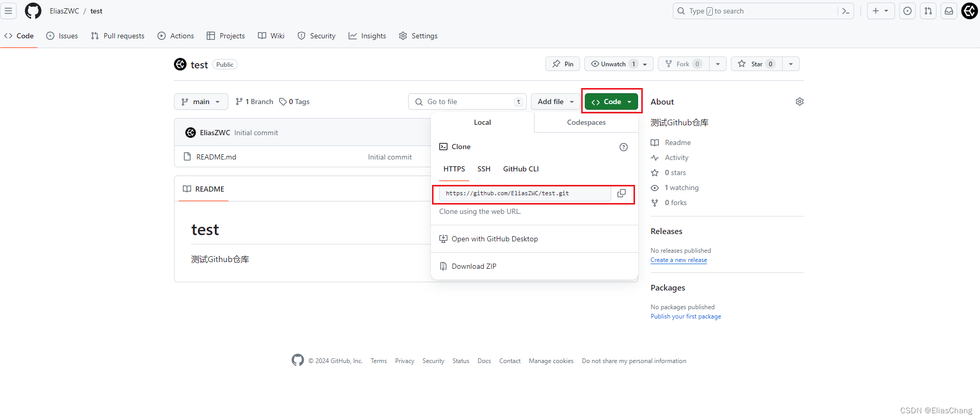980x420 pixels.
Task: Switch to the Codespaces tab
Action: [586, 122]
